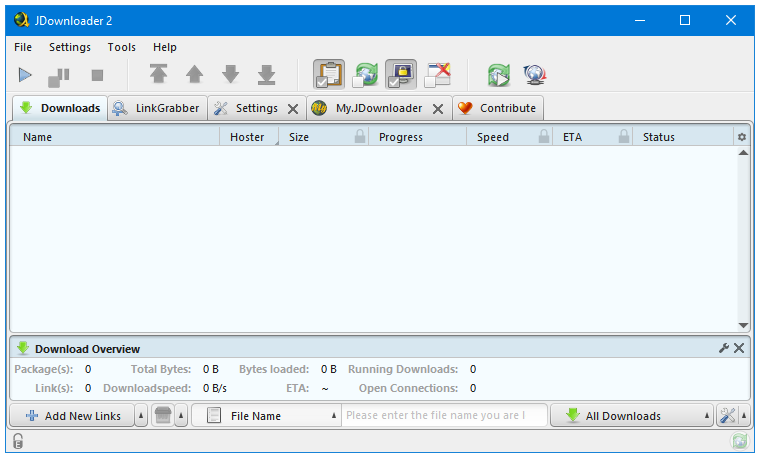Open the table column settings gear
760x459 pixels.
(x=742, y=137)
